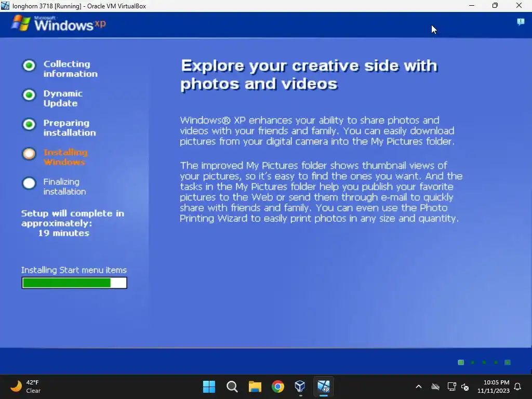The image size is (532, 399).
Task: Click the "Finalizing installation" step text
Action: pyautogui.click(x=64, y=187)
